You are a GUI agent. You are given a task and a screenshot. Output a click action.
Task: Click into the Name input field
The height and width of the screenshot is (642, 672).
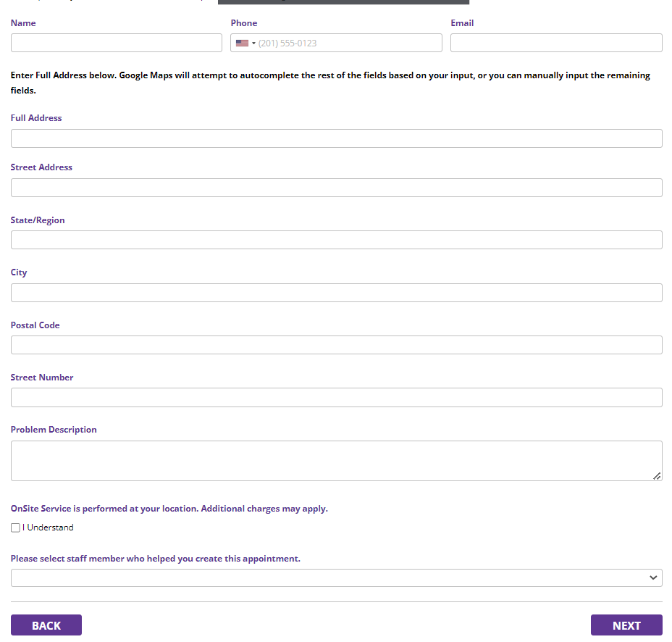pos(116,43)
